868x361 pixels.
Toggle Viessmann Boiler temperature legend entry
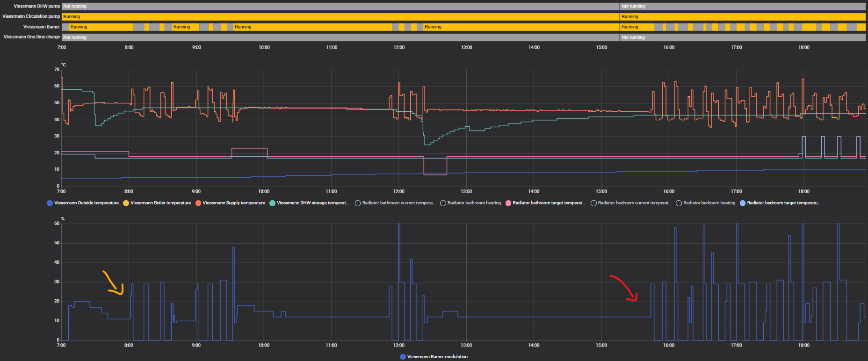tap(157, 203)
